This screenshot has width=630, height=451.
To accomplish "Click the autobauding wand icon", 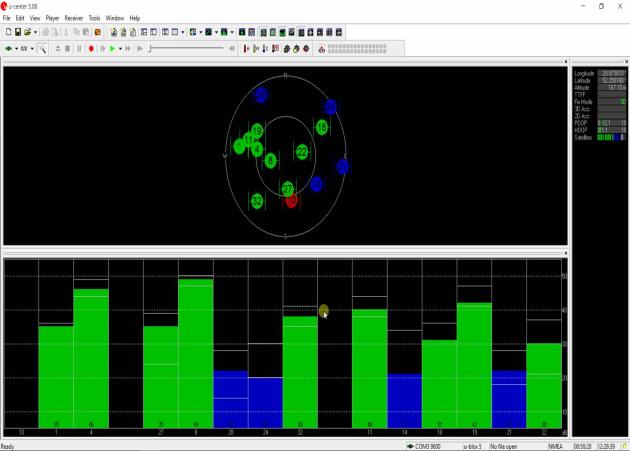I will pos(42,49).
